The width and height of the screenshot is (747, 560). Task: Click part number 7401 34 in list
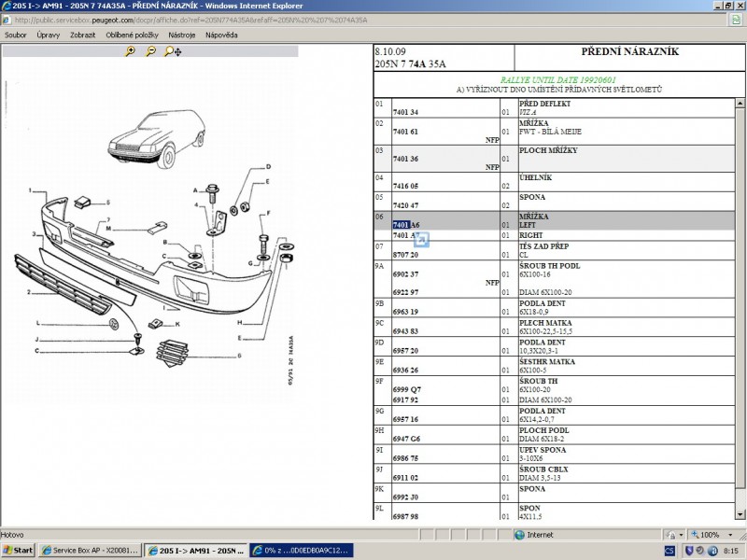[406, 112]
